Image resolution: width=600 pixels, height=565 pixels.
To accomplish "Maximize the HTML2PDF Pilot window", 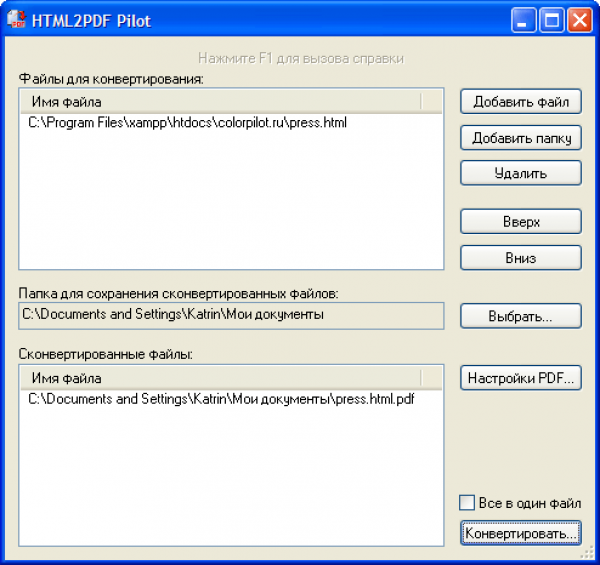I will click(551, 20).
